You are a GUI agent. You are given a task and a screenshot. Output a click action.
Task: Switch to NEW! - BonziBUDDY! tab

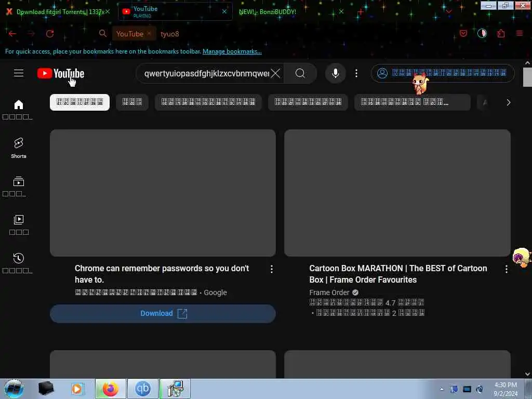click(268, 12)
